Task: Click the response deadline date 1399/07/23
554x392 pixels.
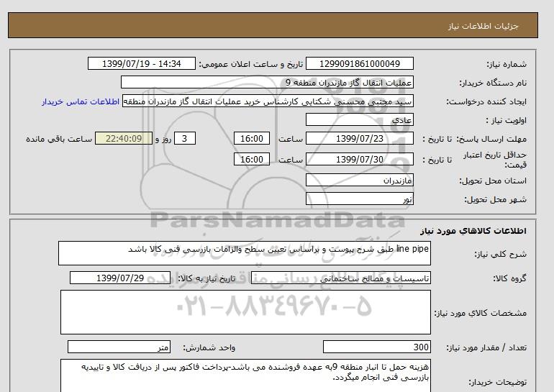Action: [x=359, y=138]
